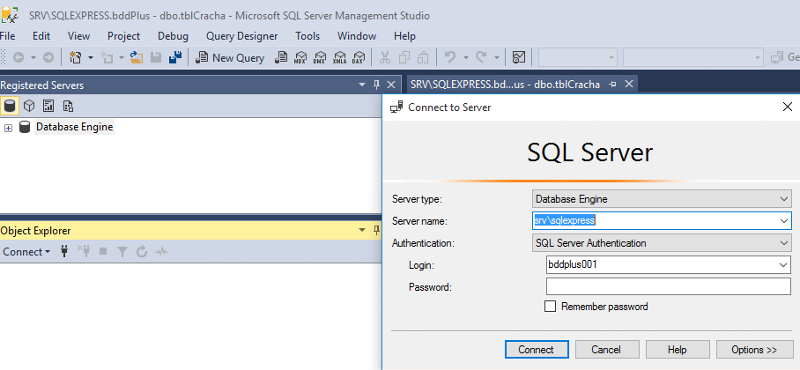
Task: Select Integration Services icon in Registered Servers
Action: [x=68, y=106]
